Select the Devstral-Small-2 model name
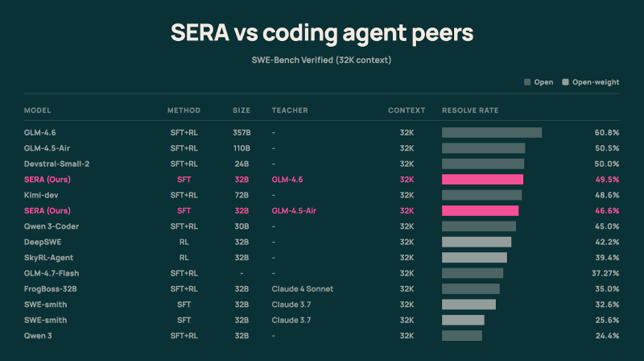 [x=56, y=164]
